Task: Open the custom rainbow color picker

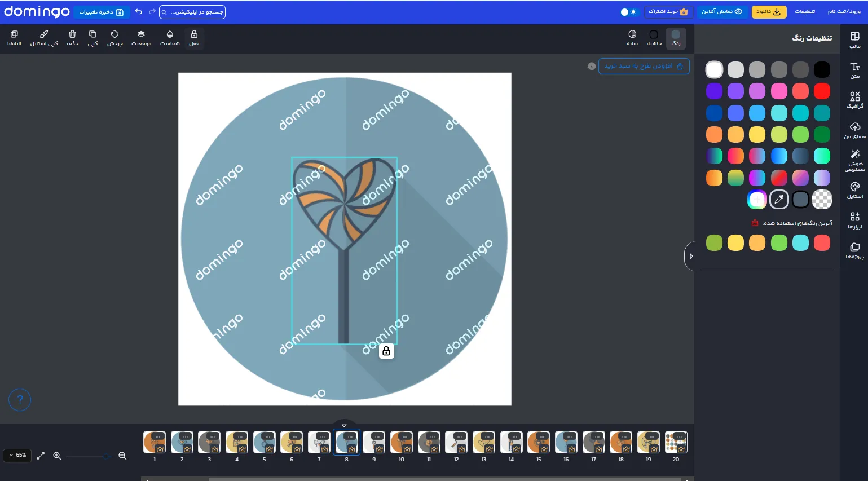Action: pos(757,199)
